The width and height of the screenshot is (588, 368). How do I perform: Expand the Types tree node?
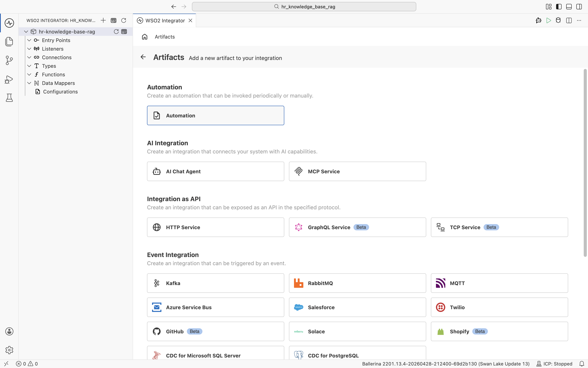tap(29, 66)
